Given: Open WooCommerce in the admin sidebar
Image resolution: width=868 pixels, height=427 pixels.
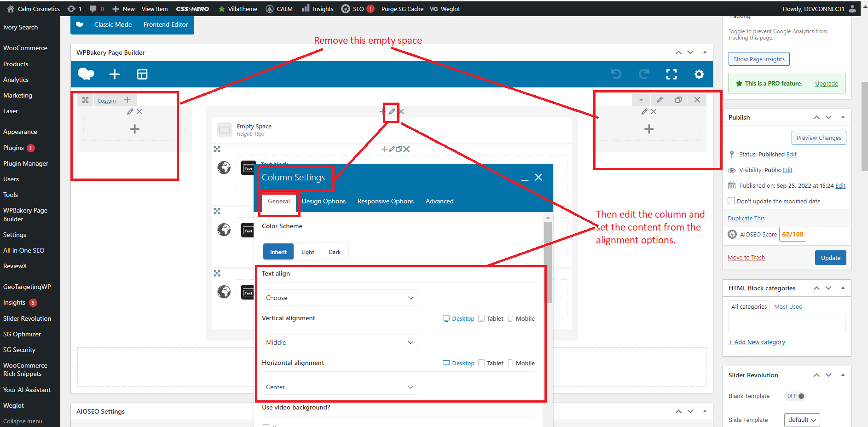Looking at the screenshot, I should click(x=25, y=48).
